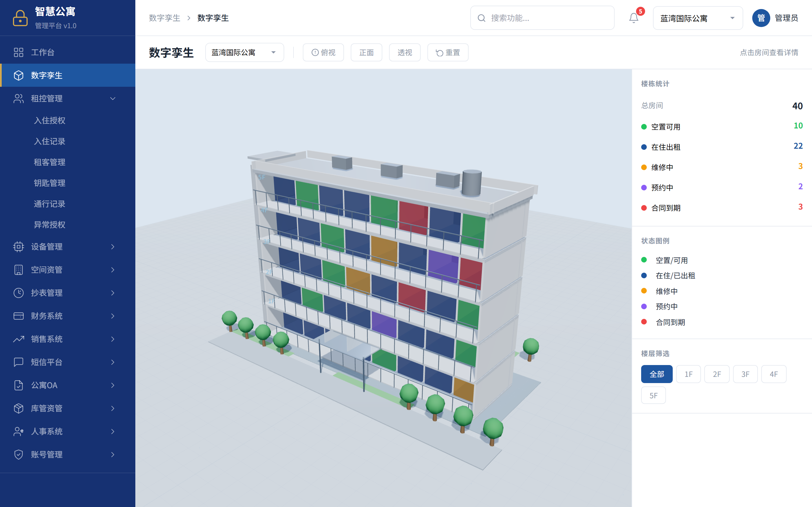This screenshot has width=812, height=507.
Task: Click the notification bell icon
Action: pyautogui.click(x=634, y=18)
